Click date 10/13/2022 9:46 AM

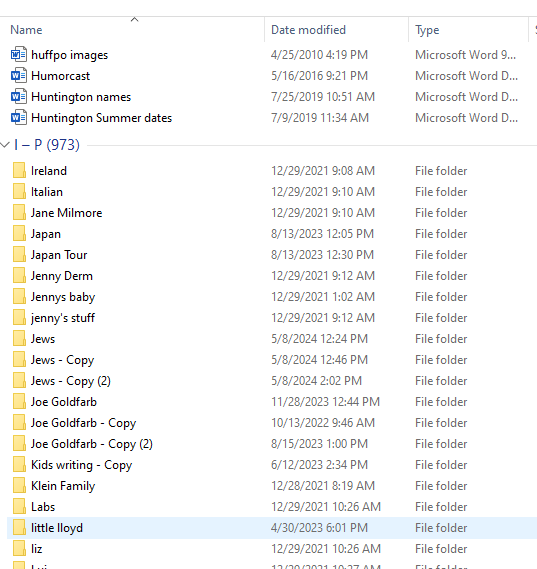tap(323, 423)
